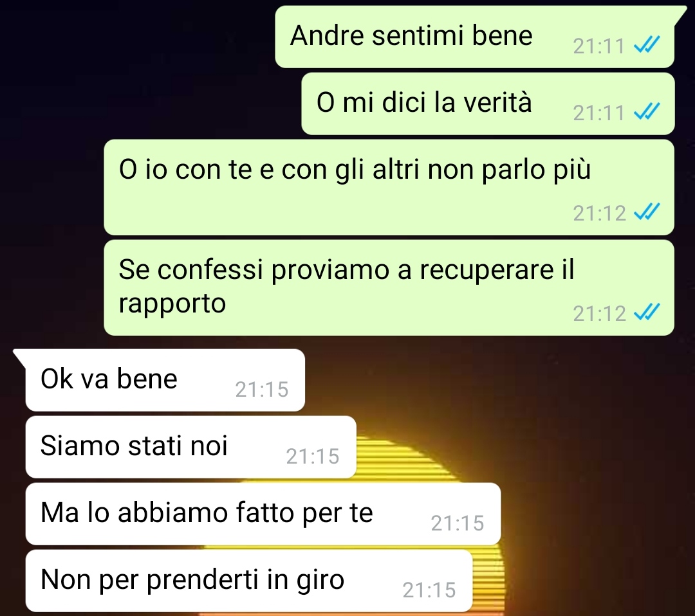This screenshot has width=695, height=616.
Task: Click the read-receipt checkmarks on 'Andre sentimi bene'
Action: pos(647,45)
